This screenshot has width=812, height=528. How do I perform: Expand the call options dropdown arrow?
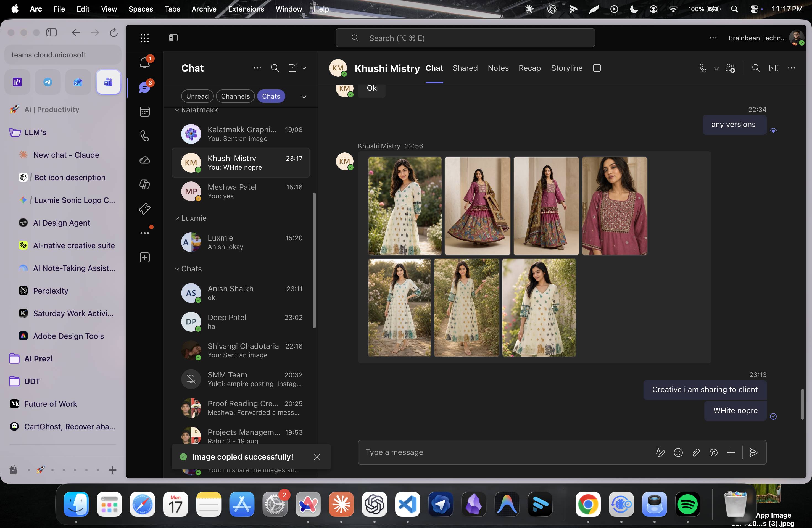(x=716, y=68)
